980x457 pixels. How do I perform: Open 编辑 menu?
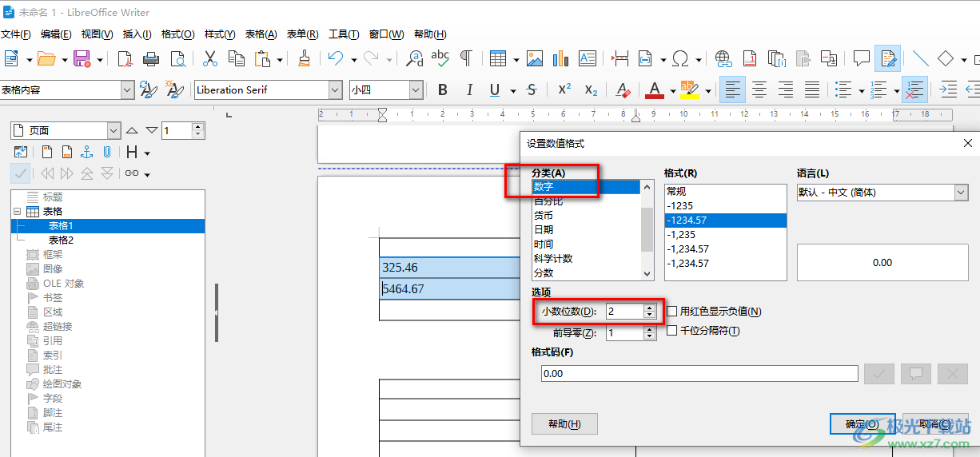coord(56,34)
